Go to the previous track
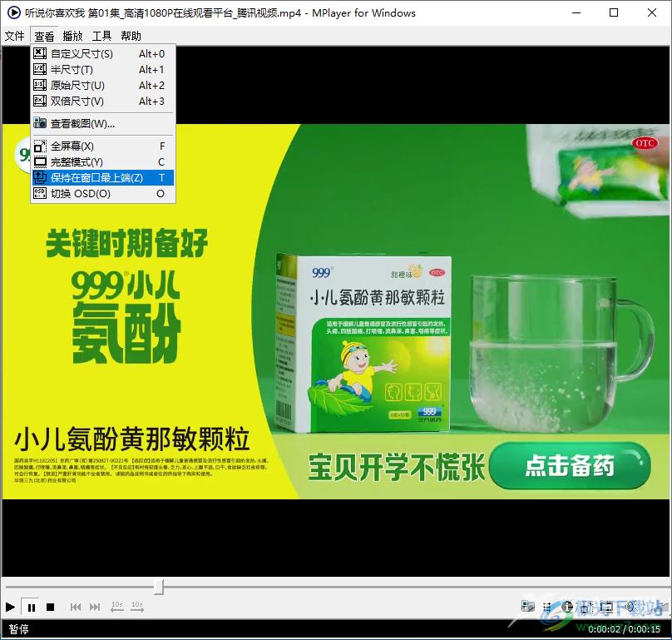The image size is (672, 640). pos(76,607)
